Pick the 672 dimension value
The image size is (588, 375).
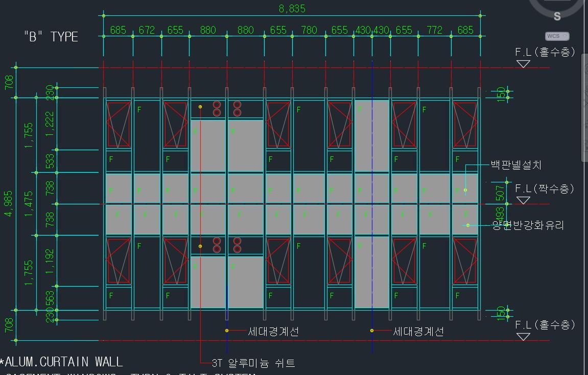point(147,30)
